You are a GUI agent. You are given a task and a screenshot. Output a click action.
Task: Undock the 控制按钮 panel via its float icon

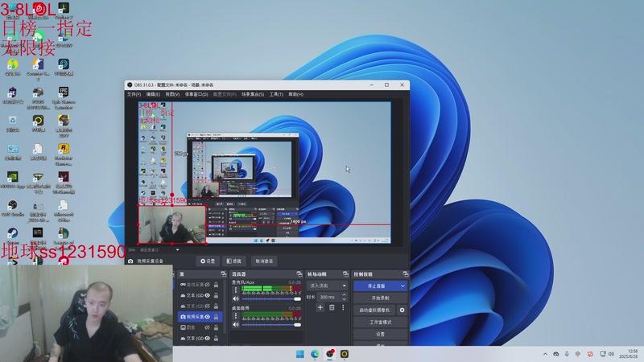406,274
